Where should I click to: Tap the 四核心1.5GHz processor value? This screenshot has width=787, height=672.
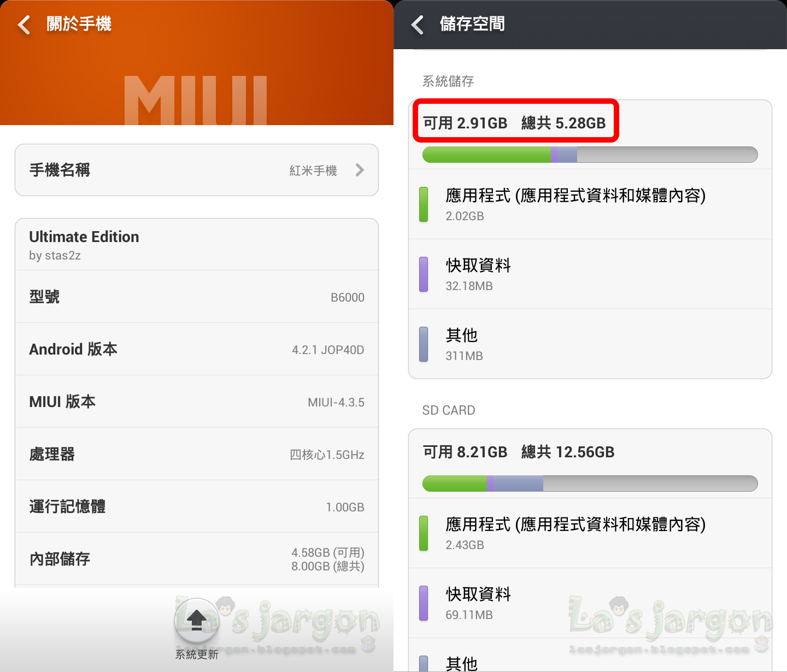point(327,455)
